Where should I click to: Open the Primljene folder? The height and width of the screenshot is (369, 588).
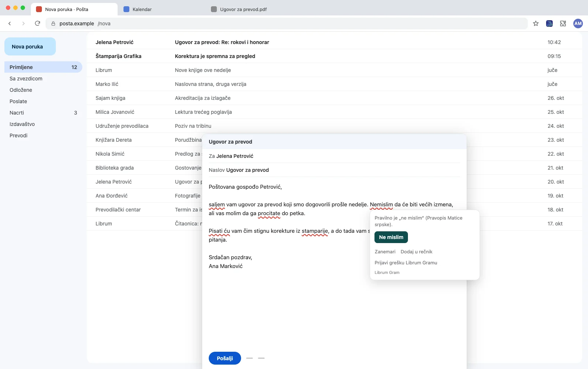[x=43, y=67]
